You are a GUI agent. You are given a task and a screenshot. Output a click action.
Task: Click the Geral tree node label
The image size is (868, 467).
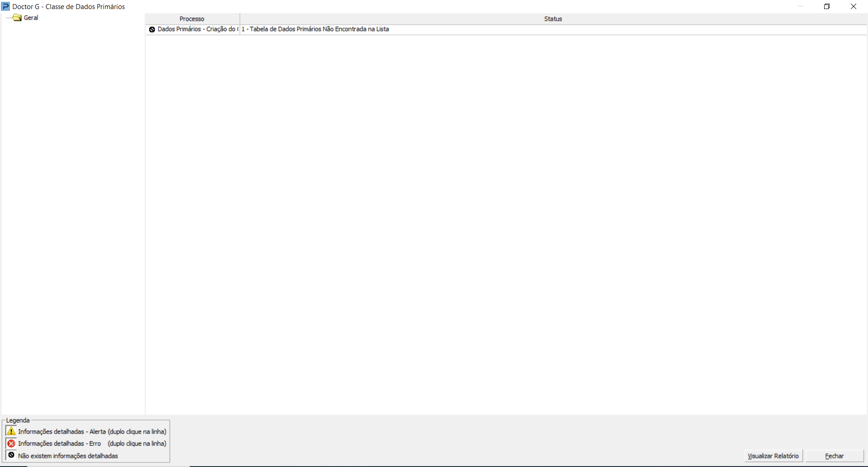(x=31, y=18)
